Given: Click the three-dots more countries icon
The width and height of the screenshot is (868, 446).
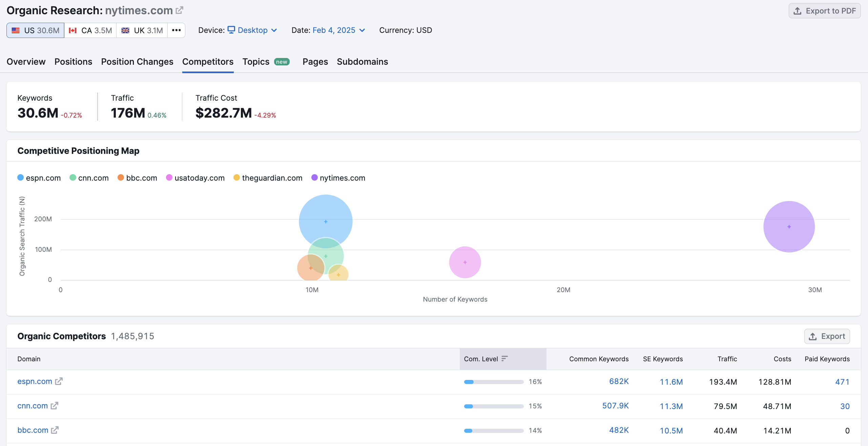Looking at the screenshot, I should 176,30.
